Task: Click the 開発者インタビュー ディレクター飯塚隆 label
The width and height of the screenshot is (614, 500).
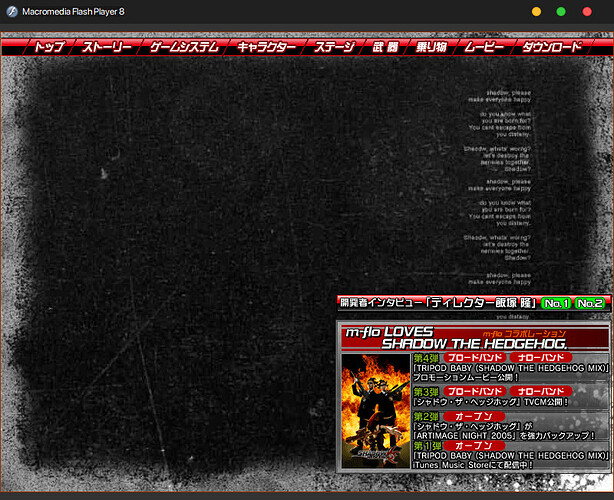Action: (x=438, y=303)
